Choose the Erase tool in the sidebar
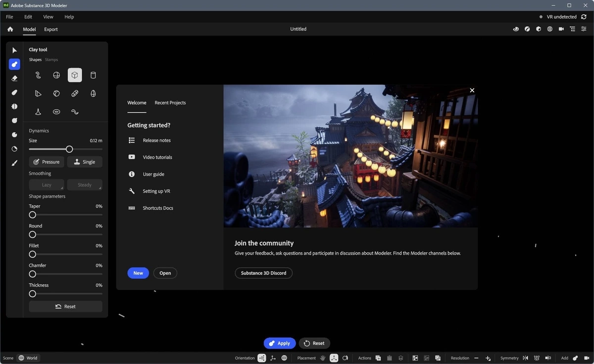 coord(14,78)
